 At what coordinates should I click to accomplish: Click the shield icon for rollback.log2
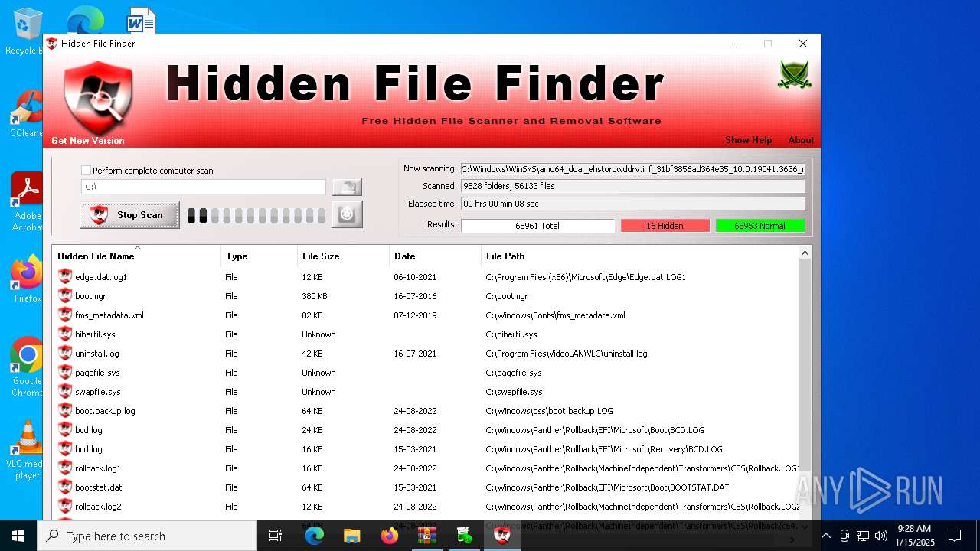pos(65,507)
